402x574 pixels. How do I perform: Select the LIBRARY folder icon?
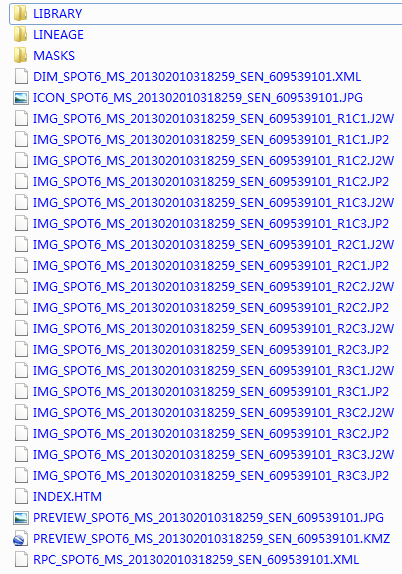21,14
